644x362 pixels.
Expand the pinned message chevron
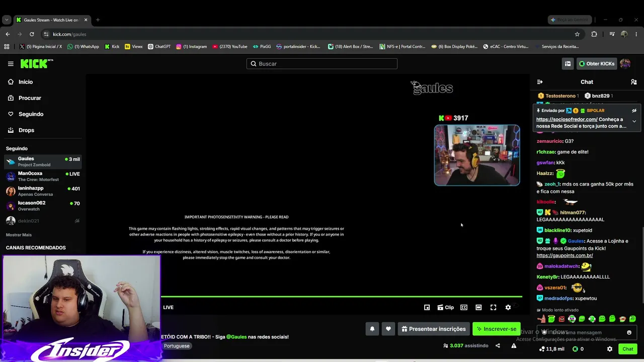point(634,121)
